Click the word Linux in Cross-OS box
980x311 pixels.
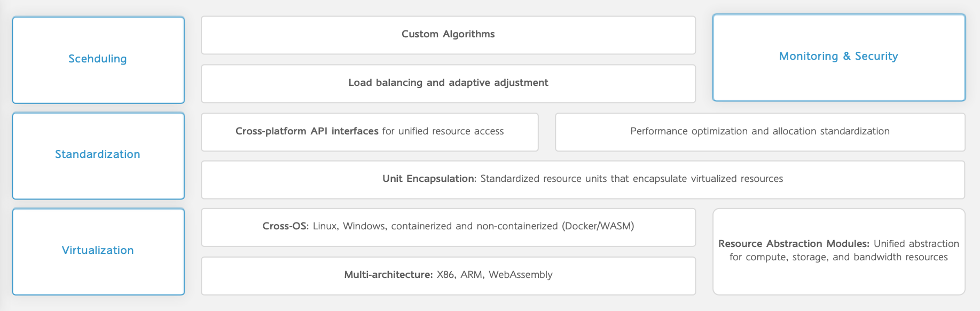coord(325,226)
